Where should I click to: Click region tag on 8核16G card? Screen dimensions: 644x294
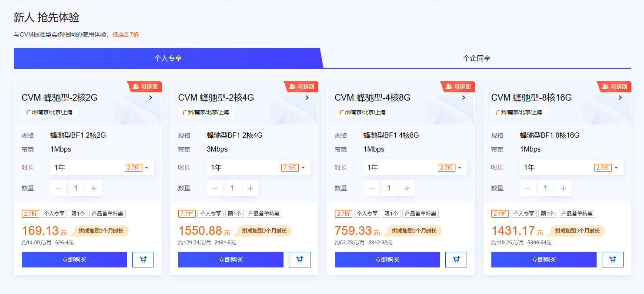point(519,112)
